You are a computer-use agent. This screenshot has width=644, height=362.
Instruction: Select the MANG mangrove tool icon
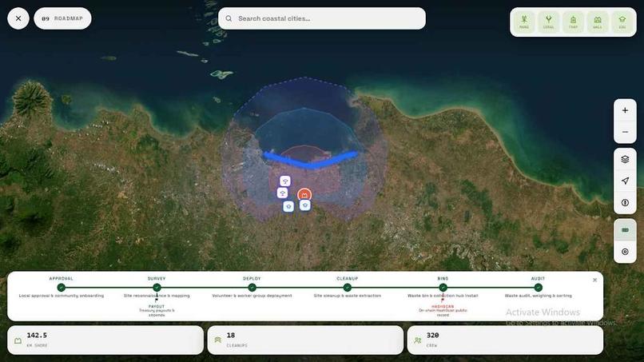click(524, 22)
